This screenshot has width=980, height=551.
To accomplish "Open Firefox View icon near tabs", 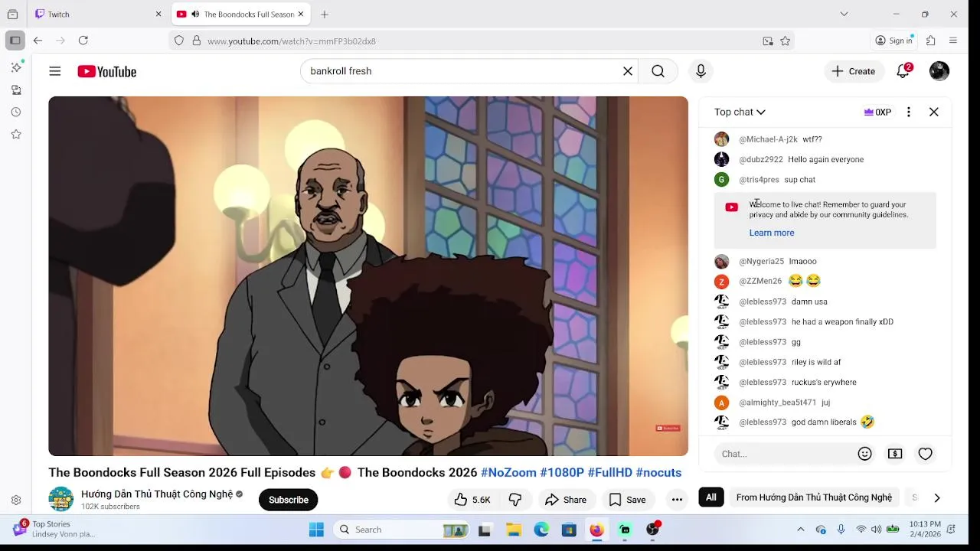I will coord(12,14).
